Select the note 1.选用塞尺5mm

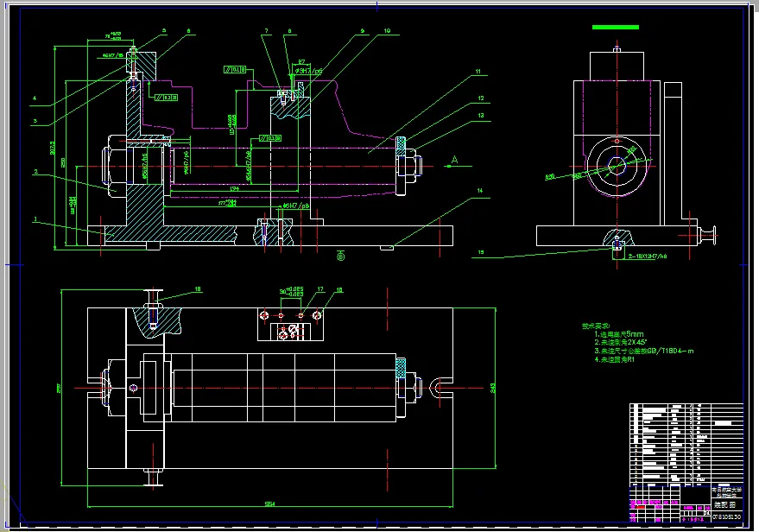[x=618, y=334]
